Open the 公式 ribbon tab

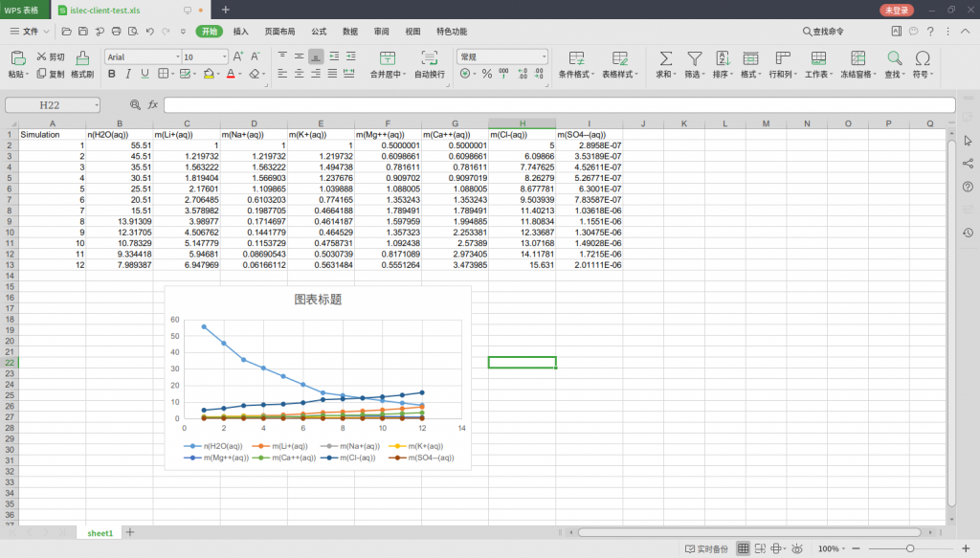319,32
